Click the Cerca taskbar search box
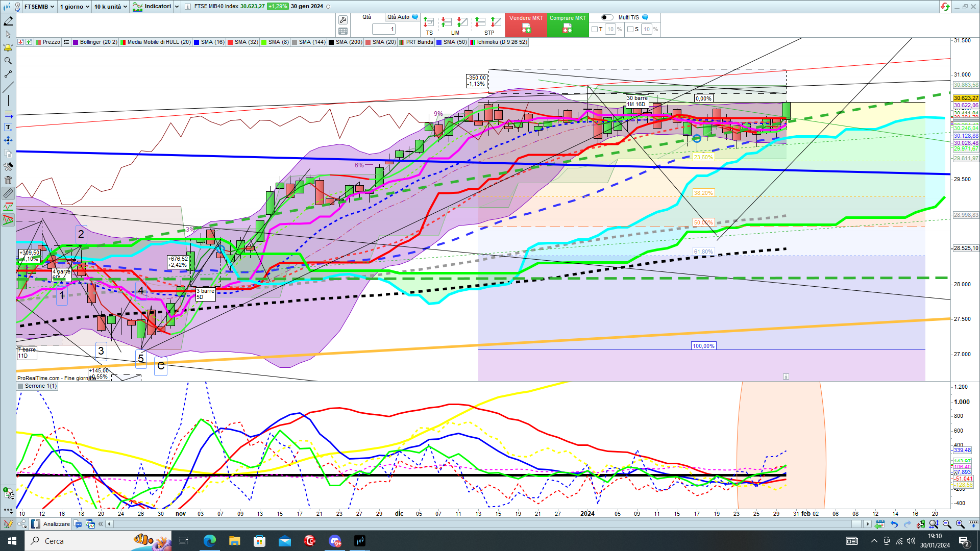The image size is (980, 551). 98,541
